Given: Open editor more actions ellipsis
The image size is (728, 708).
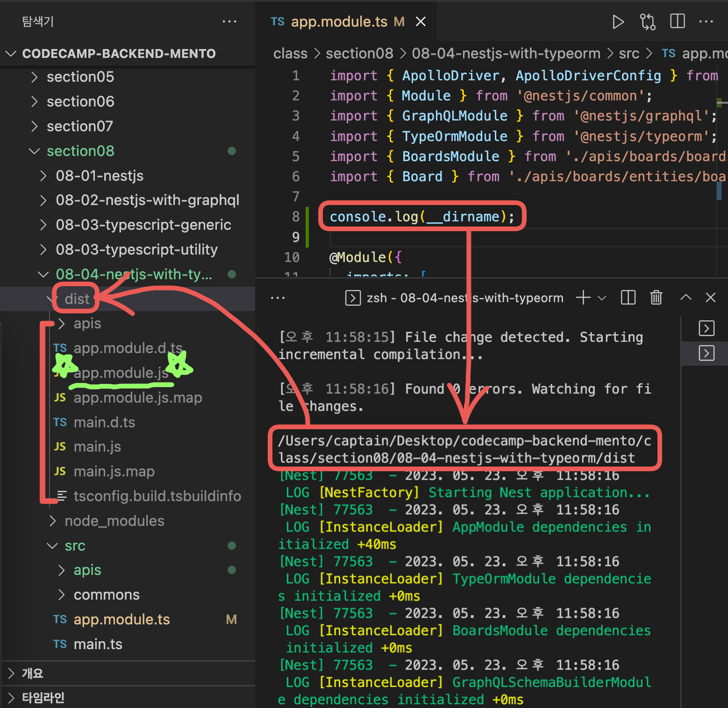Looking at the screenshot, I should pyautogui.click(x=706, y=21).
